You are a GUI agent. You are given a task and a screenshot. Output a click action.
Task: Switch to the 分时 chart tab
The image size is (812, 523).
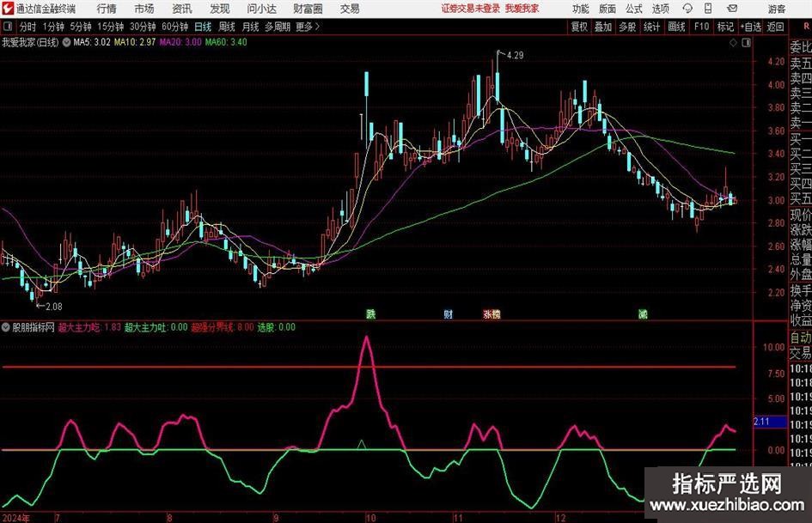[27, 27]
